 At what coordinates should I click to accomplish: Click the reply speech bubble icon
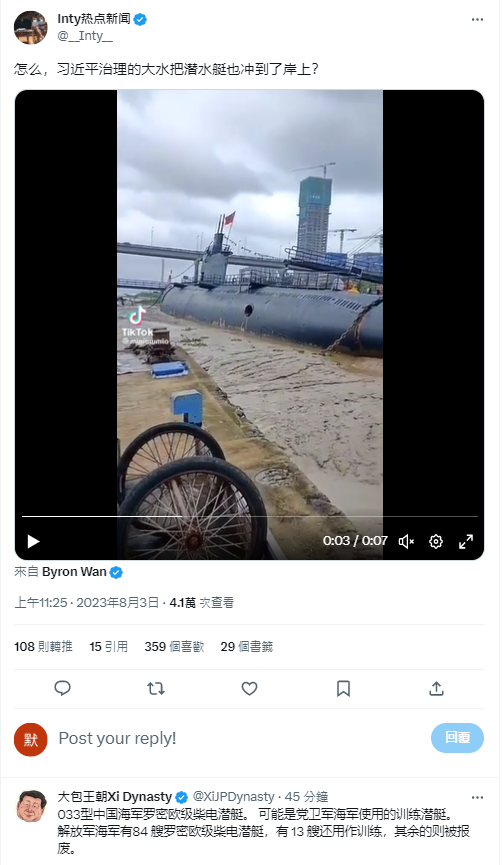click(x=62, y=688)
